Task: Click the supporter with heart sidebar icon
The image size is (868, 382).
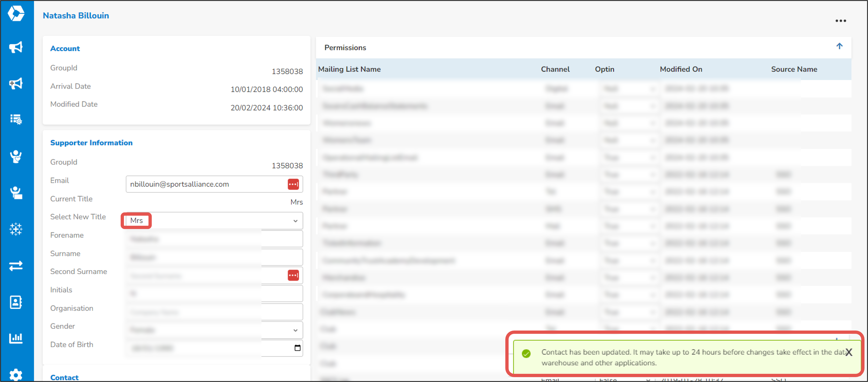Action: click(x=16, y=156)
